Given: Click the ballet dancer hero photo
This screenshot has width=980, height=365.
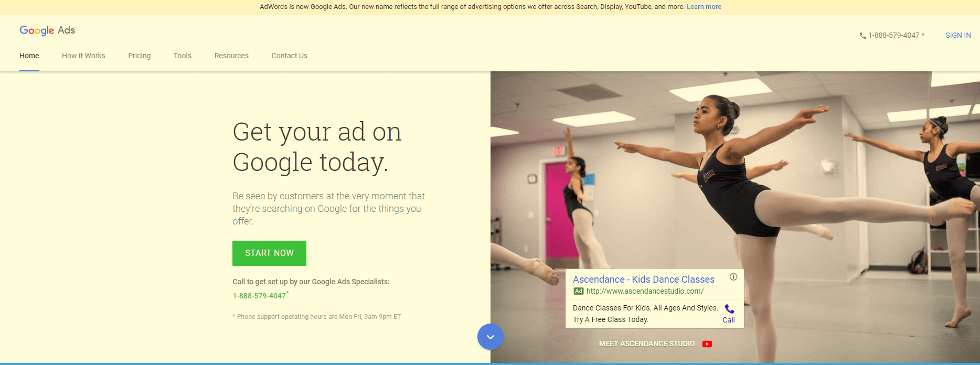Looking at the screenshot, I should pyautogui.click(x=735, y=217).
